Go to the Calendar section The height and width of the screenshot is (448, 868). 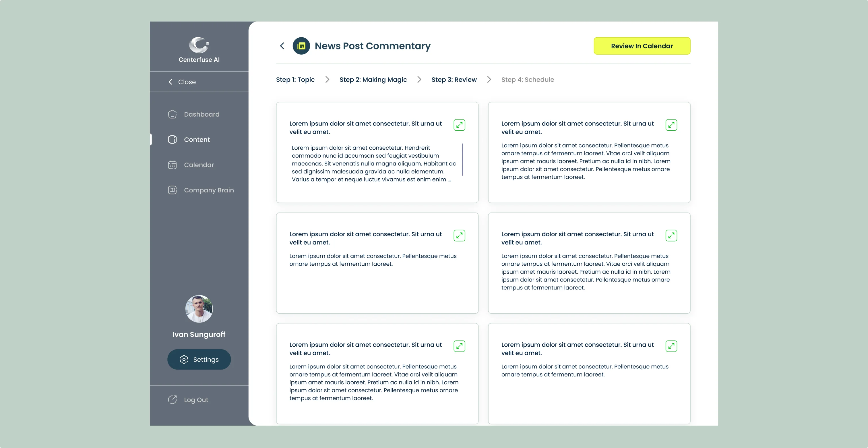(x=198, y=165)
